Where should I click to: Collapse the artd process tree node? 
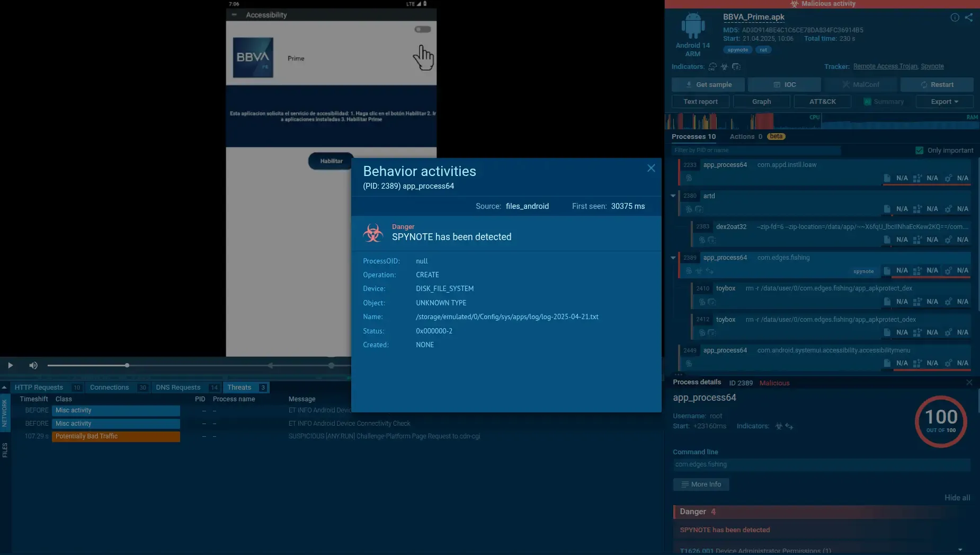pos(673,196)
